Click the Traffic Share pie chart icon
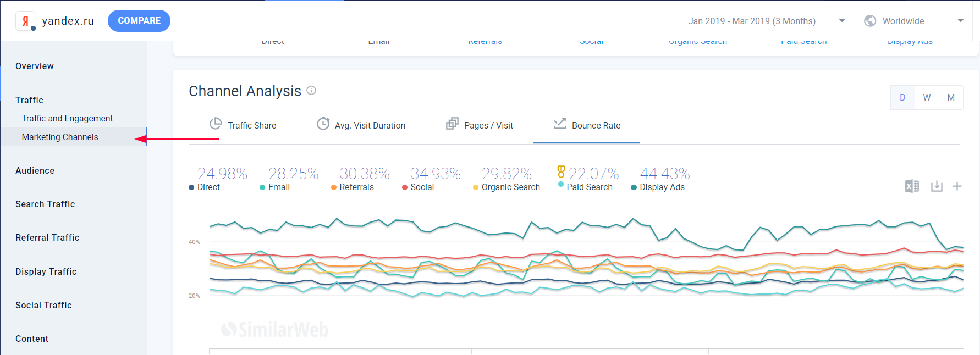 coord(216,124)
